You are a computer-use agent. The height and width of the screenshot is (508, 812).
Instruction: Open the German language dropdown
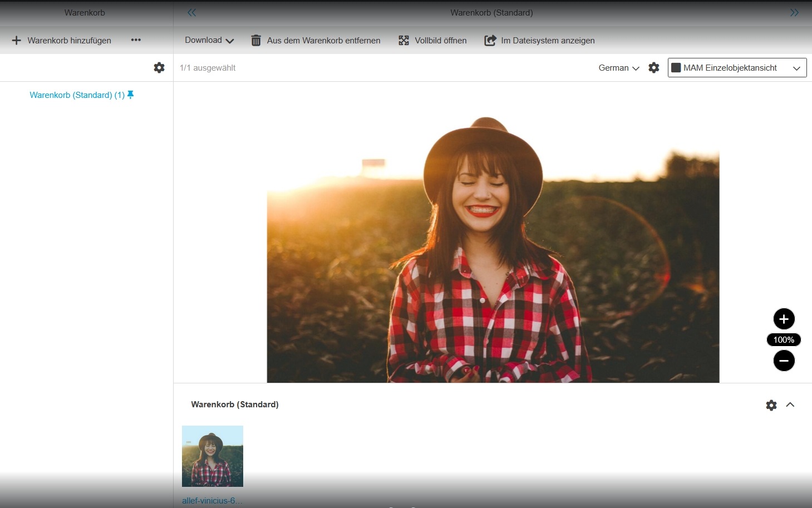618,68
